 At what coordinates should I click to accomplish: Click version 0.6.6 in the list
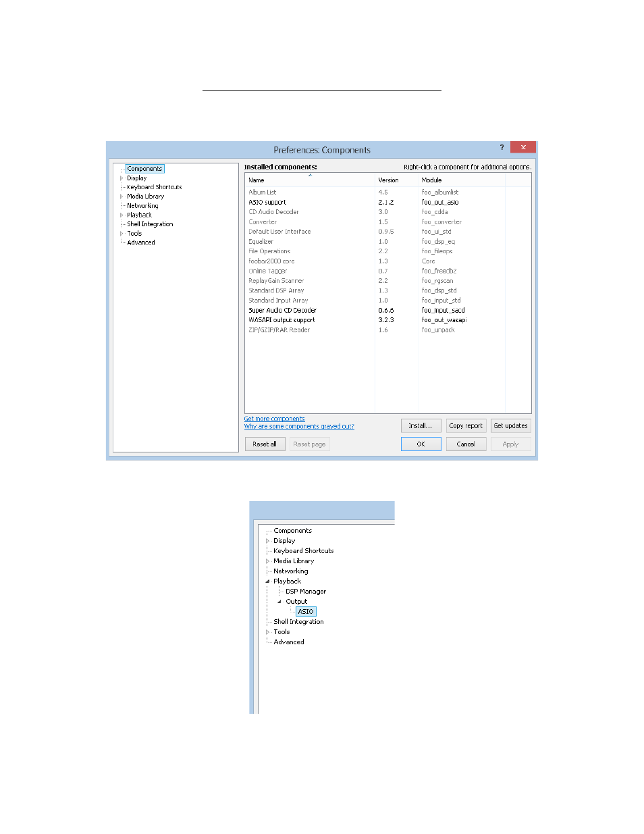[x=386, y=311]
